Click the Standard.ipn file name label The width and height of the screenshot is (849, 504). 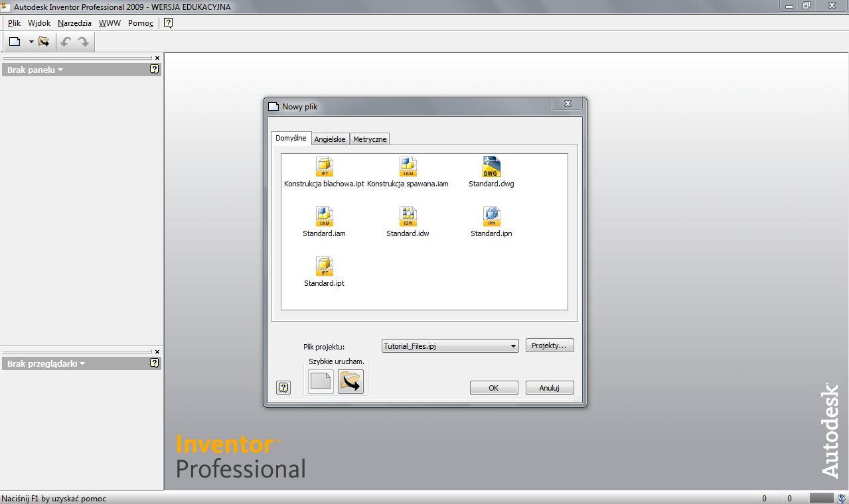pyautogui.click(x=491, y=233)
